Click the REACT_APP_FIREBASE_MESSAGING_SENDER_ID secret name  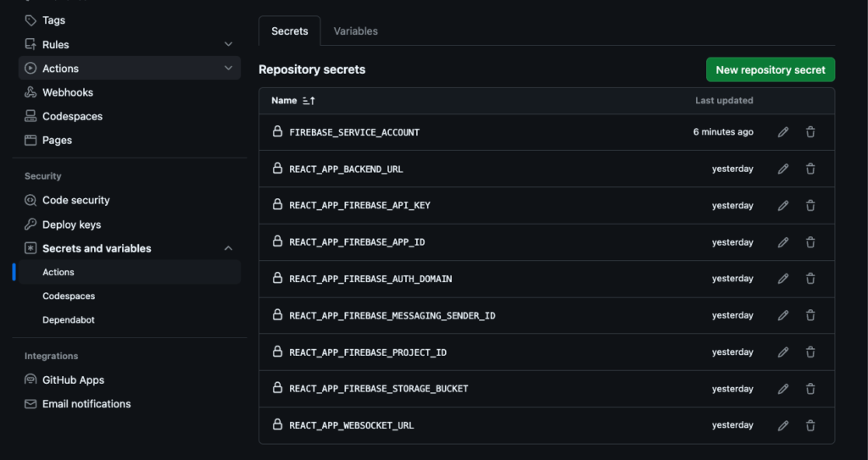[x=392, y=315]
